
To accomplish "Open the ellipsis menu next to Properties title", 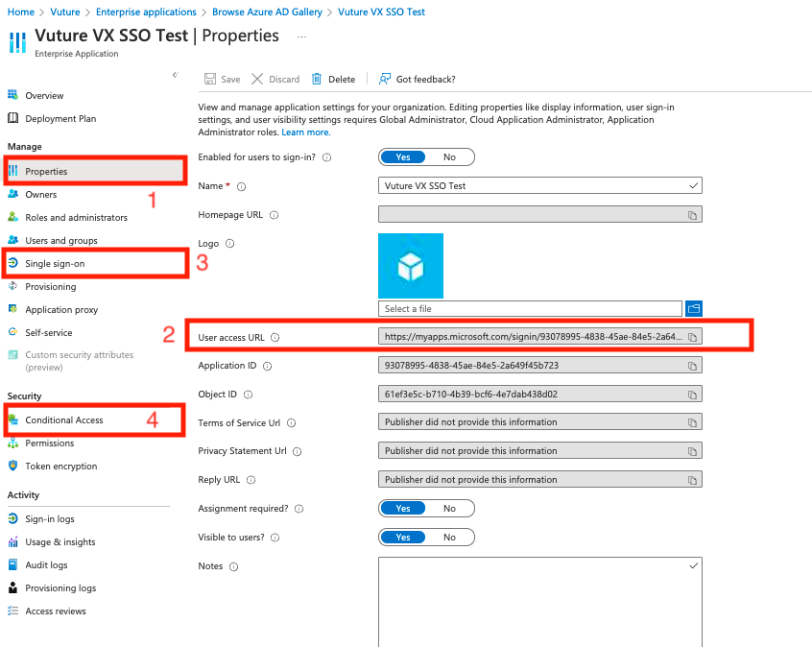I will 302,36.
